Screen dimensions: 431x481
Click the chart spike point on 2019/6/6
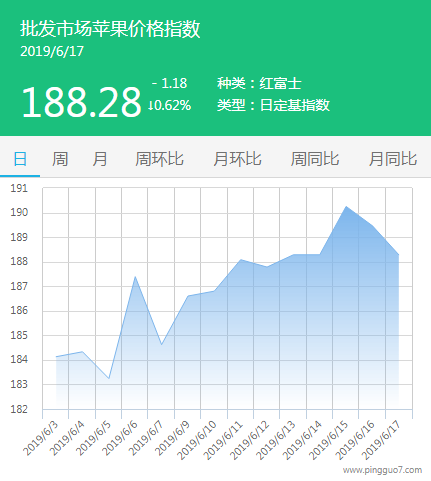tap(135, 276)
